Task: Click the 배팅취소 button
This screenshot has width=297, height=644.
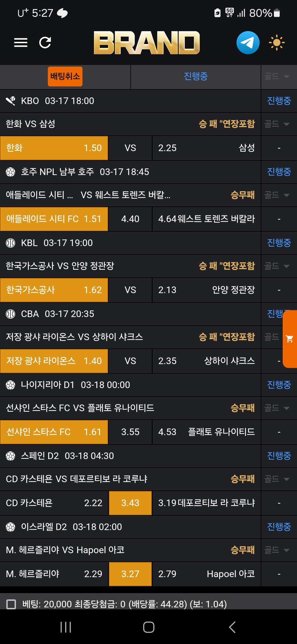Action: (65, 77)
